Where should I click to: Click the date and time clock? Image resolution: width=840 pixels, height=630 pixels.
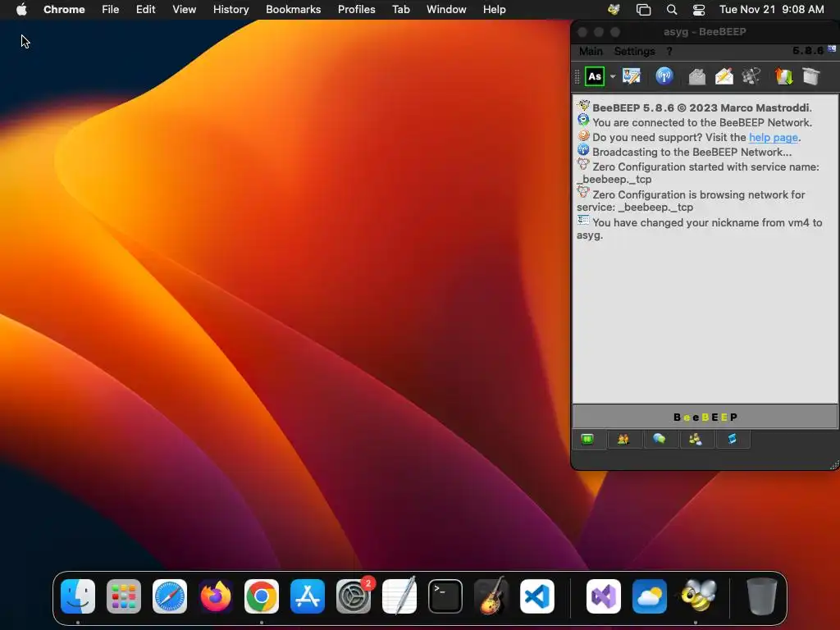(771, 9)
